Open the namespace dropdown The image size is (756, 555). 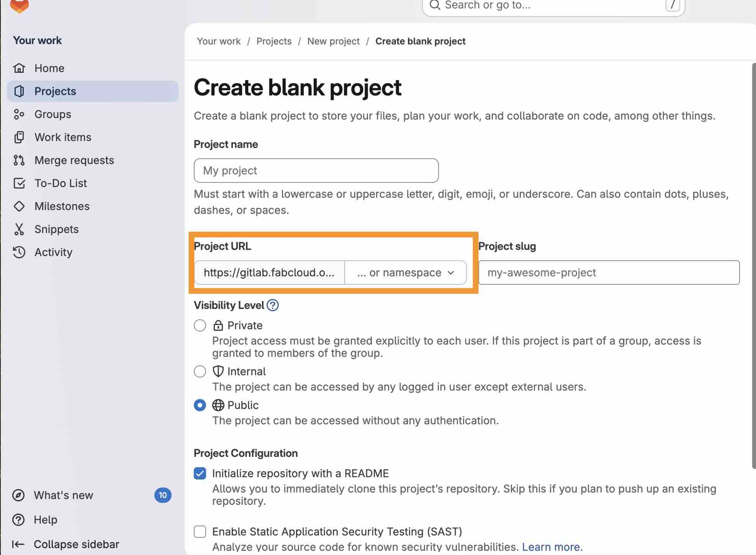tap(406, 273)
